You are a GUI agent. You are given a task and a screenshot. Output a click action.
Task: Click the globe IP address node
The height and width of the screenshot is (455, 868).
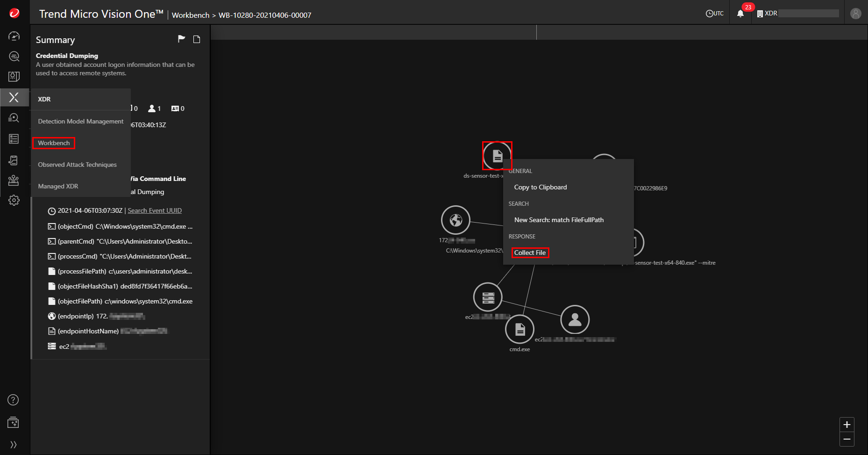[x=455, y=220]
